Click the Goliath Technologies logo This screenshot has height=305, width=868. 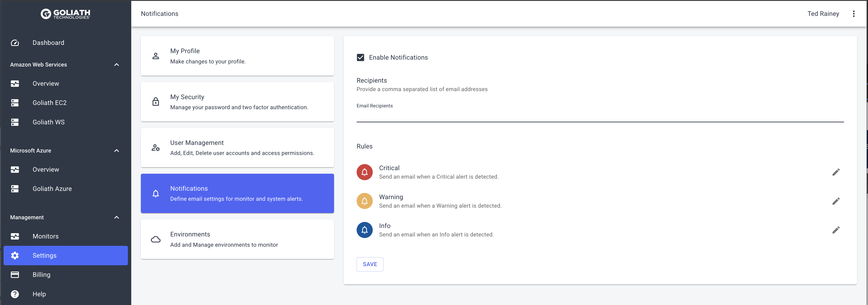(65, 14)
